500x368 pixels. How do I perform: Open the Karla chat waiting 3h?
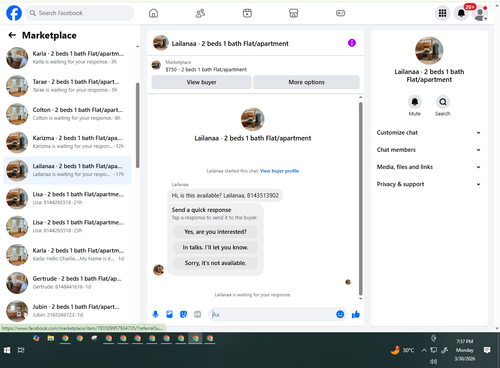click(67, 58)
